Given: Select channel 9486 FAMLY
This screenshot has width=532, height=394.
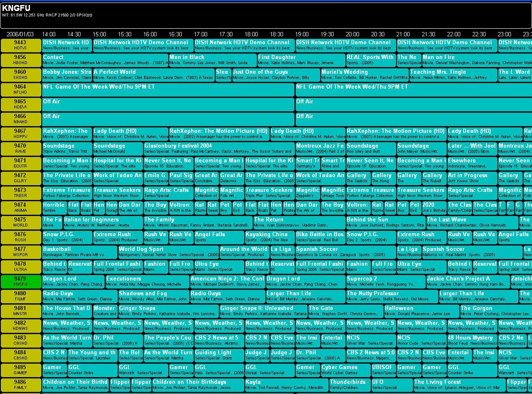Looking at the screenshot, I should [x=21, y=385].
